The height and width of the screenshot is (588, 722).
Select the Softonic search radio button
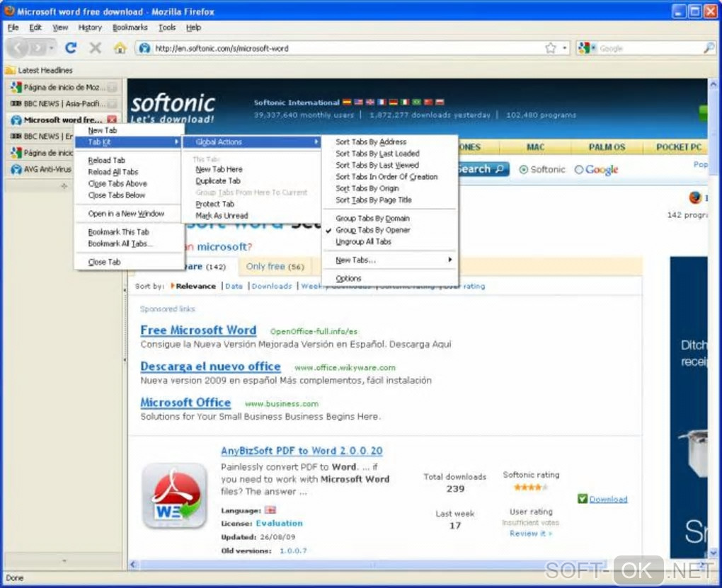point(524,169)
